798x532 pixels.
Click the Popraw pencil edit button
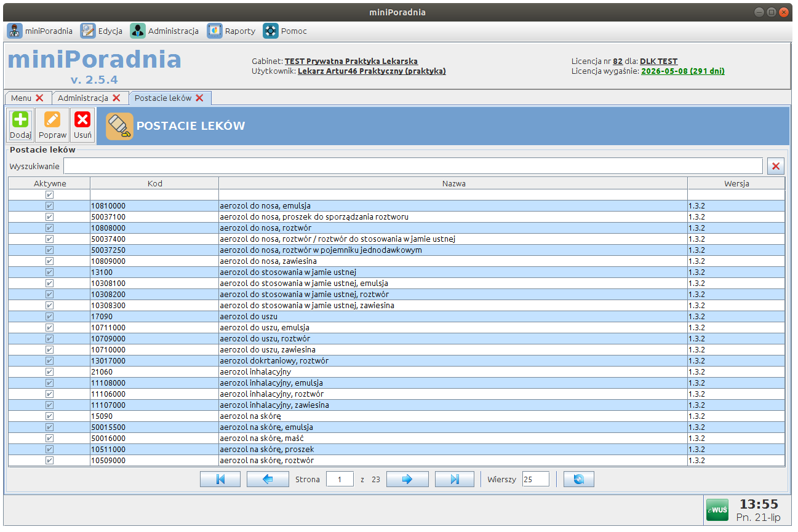point(52,125)
